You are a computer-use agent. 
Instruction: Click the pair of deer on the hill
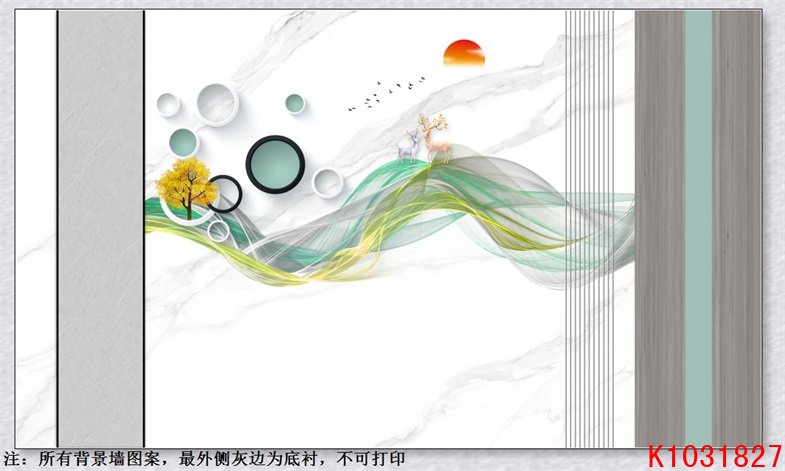pos(425,138)
